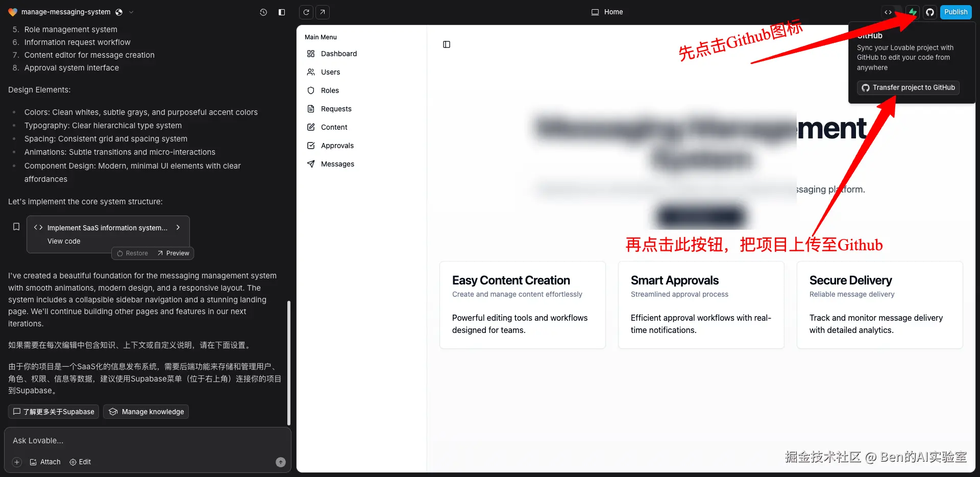
Task: Click 'Content editor for message creation' item
Action: (x=89, y=55)
